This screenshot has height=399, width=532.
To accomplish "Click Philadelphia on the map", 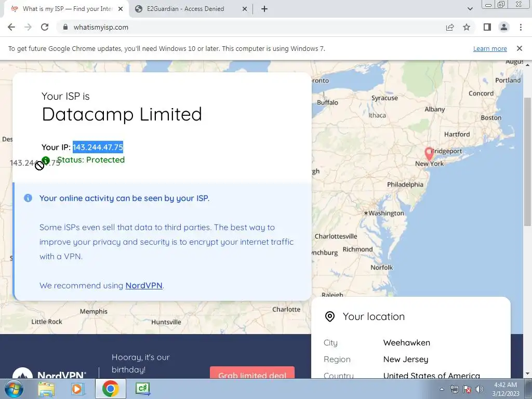I will click(x=405, y=184).
